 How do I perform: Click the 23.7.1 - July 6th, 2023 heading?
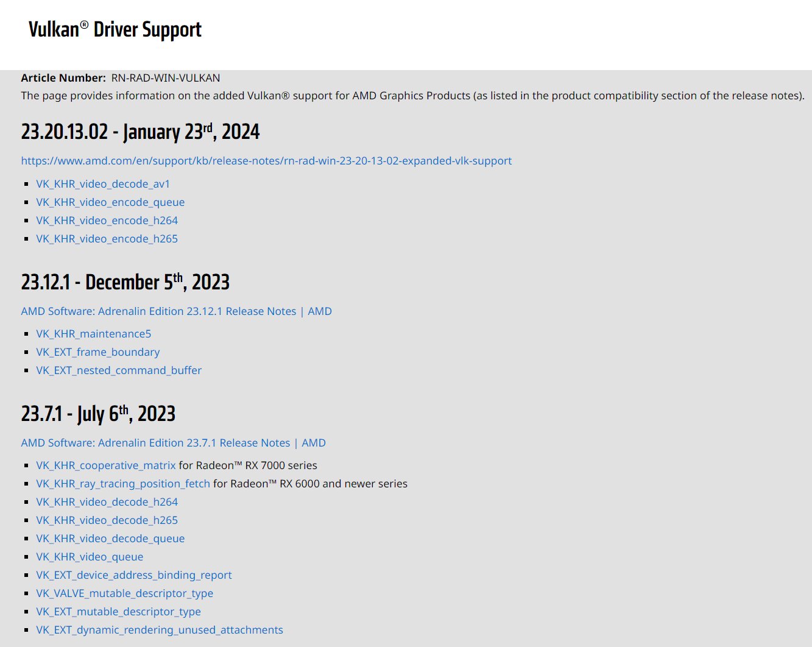pyautogui.click(x=98, y=414)
